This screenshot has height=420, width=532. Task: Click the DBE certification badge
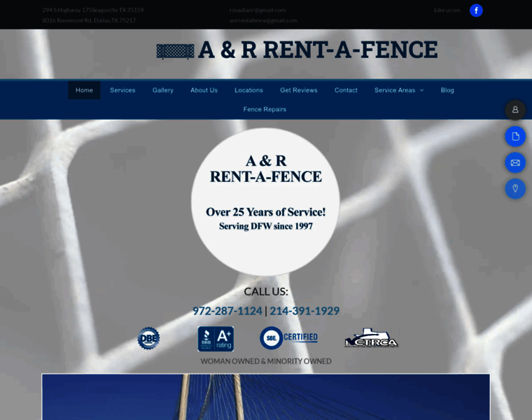pos(148,338)
